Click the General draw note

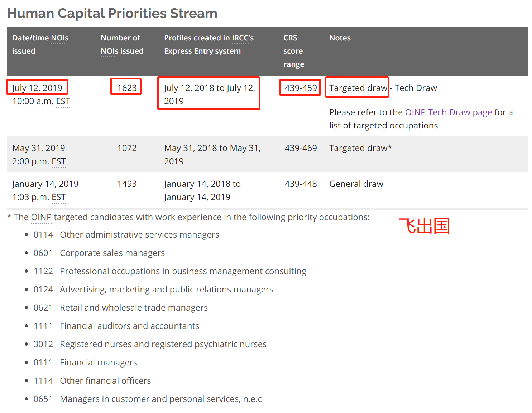(356, 184)
